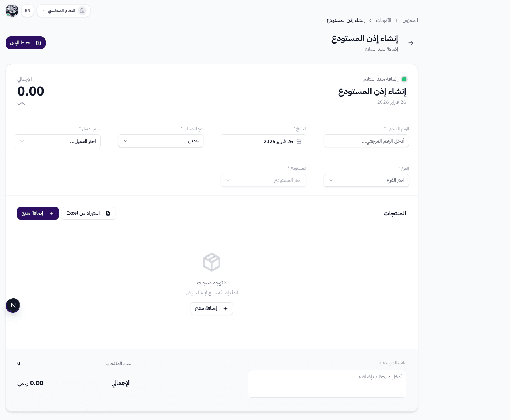Save the permit using حفظ الإذن
Screen dimensions: 510x420
pos(25,42)
